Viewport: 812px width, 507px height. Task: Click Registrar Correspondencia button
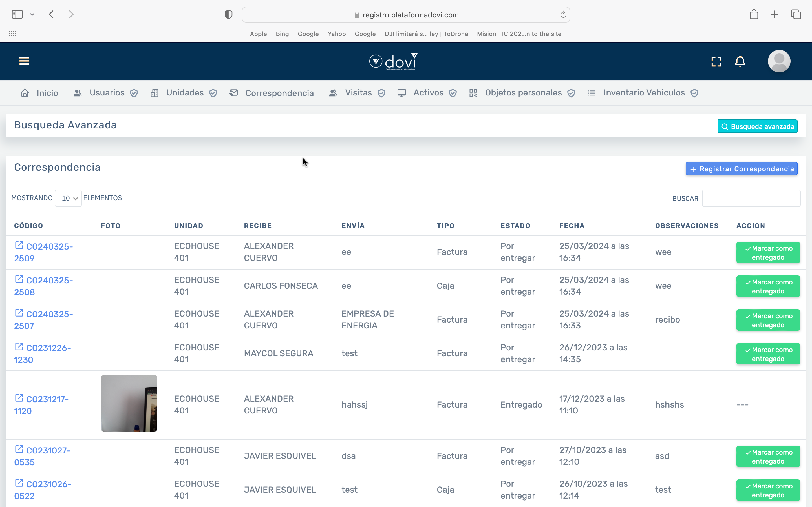(742, 169)
